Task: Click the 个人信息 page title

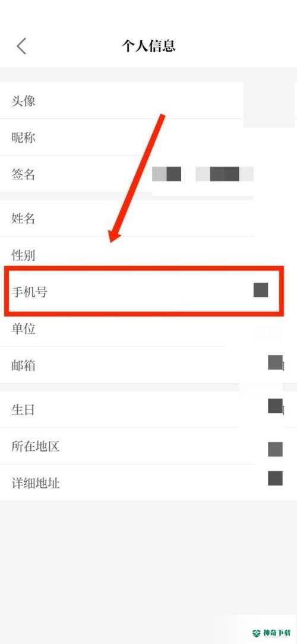Action: 148,46
